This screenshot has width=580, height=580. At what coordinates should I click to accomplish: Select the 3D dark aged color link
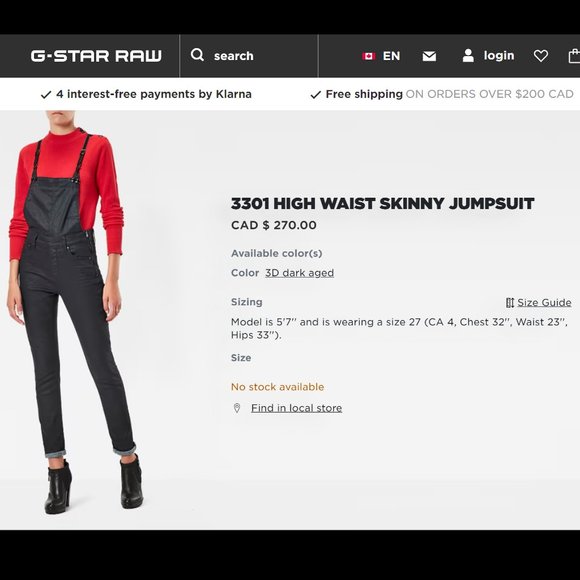tap(299, 273)
